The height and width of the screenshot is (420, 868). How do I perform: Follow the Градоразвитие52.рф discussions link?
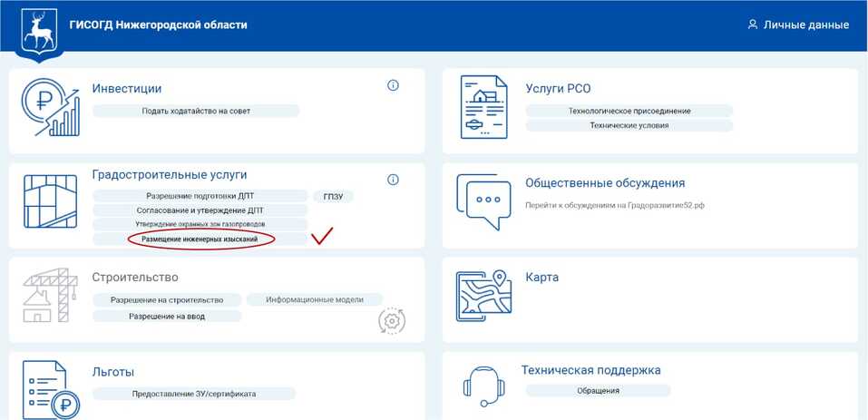pyautogui.click(x=614, y=205)
